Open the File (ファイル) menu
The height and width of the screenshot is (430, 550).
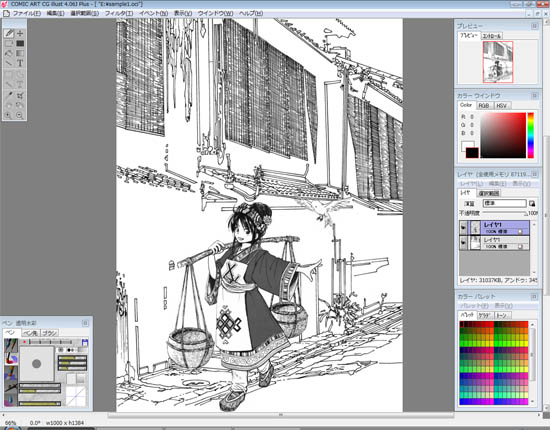click(x=27, y=13)
